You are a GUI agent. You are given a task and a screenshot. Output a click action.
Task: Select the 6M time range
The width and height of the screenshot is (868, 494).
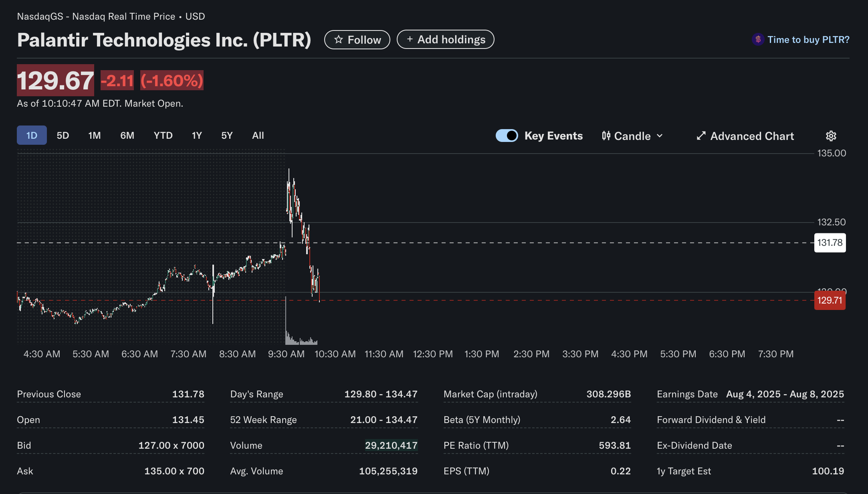(127, 135)
